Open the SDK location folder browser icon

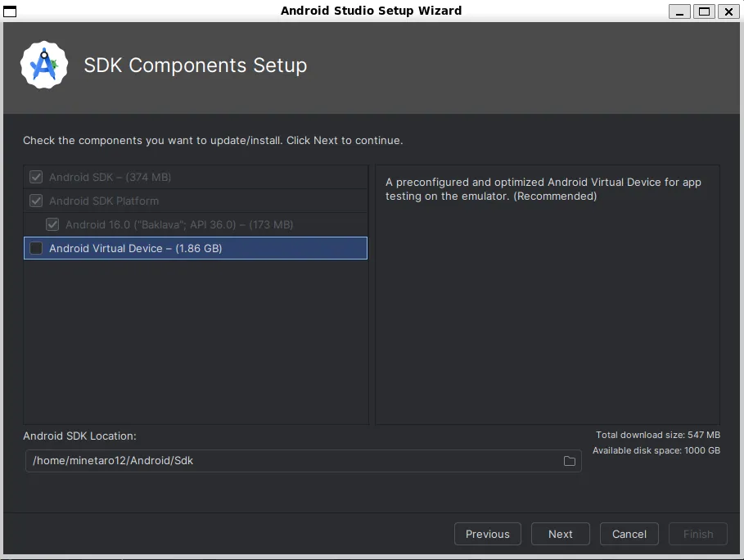pos(570,461)
